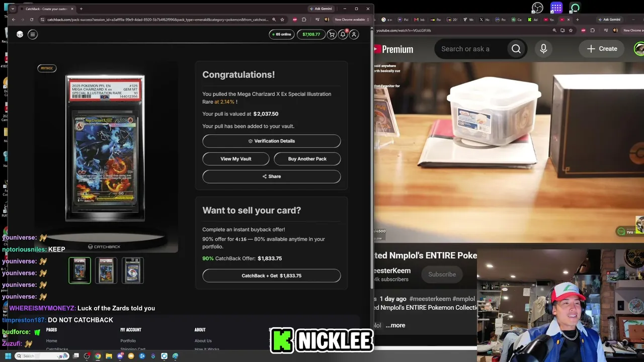Click Buy Another Pack
Screen dimensions: 644x362
click(x=307, y=159)
